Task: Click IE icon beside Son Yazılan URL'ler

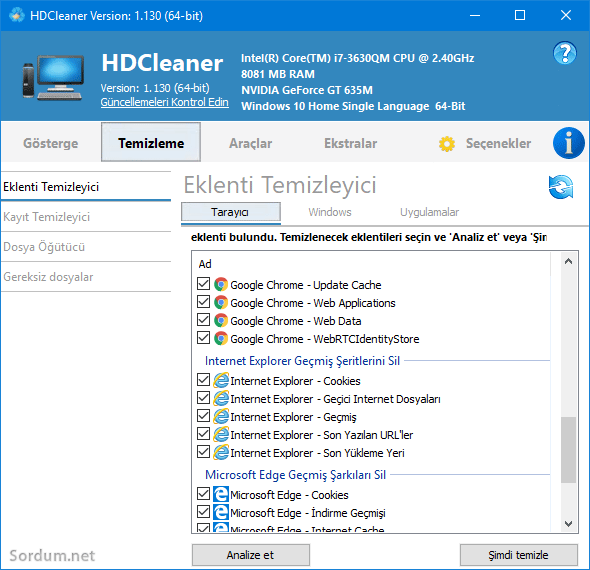Action: [x=221, y=435]
